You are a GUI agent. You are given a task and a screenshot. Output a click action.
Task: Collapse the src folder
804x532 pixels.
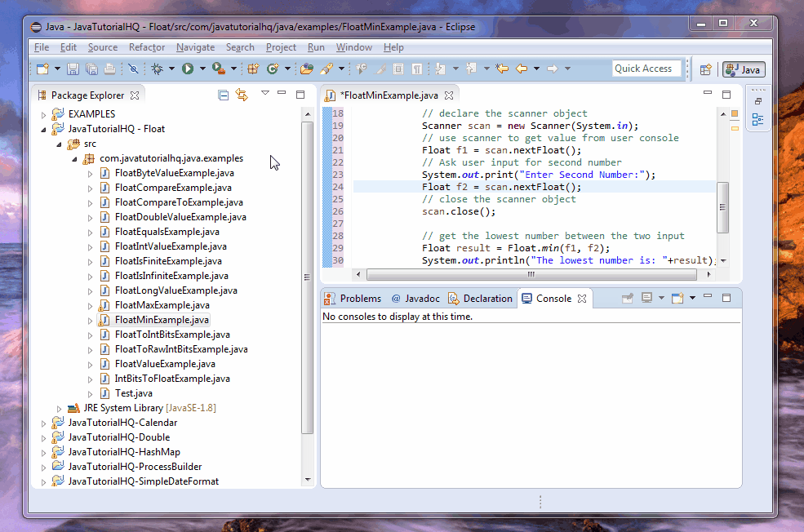(59, 144)
